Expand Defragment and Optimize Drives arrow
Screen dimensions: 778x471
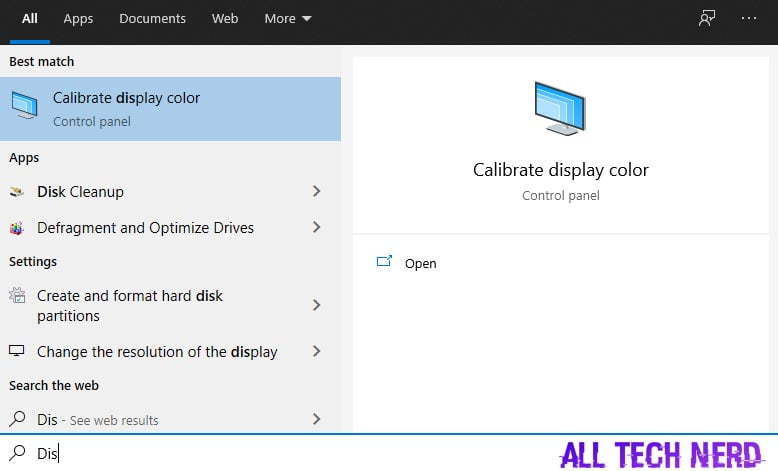click(x=317, y=227)
